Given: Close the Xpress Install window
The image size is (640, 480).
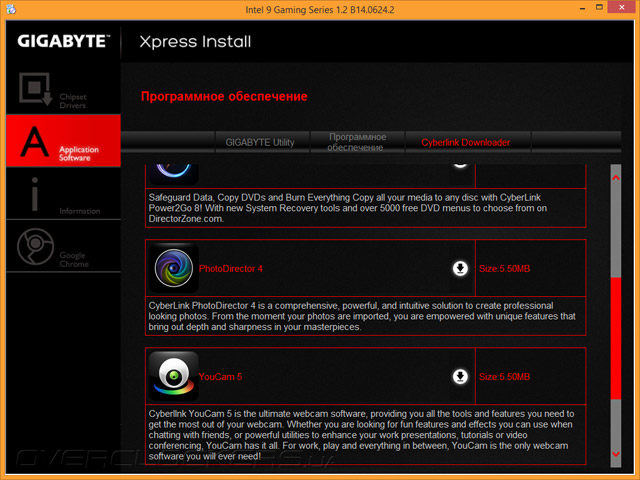Looking at the screenshot, I should (622, 7).
